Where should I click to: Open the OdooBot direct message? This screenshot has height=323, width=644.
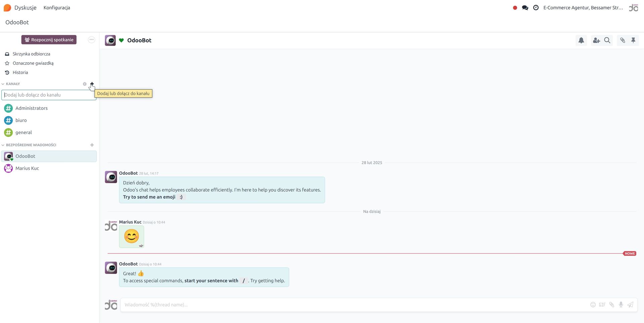pyautogui.click(x=49, y=156)
